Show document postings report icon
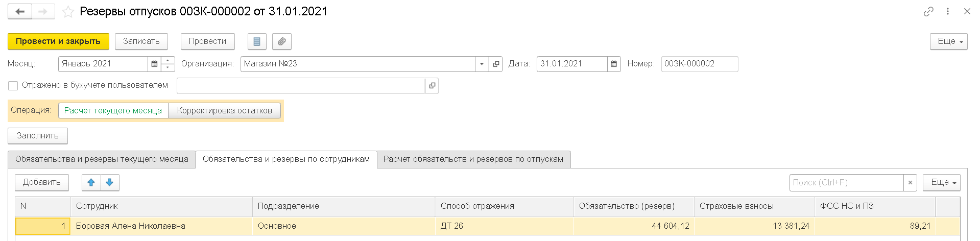 257,41
